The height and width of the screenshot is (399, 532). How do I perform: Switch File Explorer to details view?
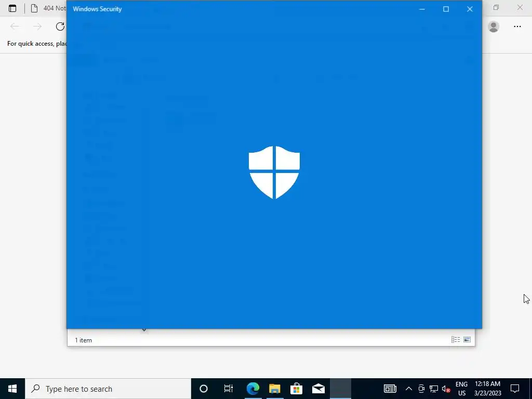tap(456, 340)
